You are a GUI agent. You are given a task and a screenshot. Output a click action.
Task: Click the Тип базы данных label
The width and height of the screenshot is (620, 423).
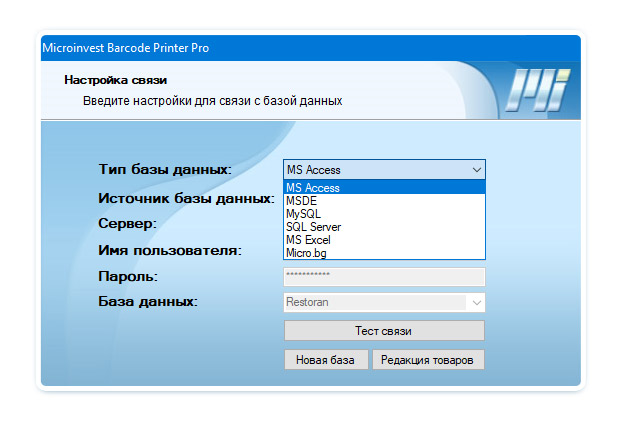[165, 170]
